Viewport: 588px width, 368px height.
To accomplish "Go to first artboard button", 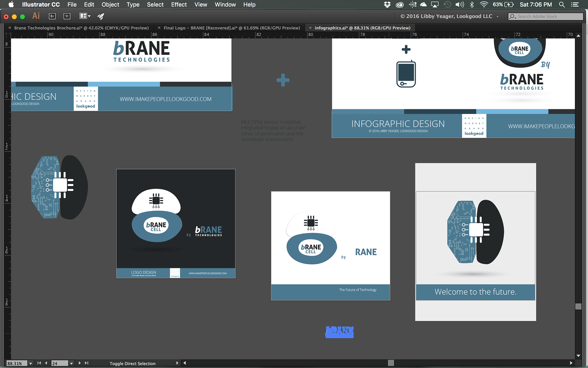I will (39, 363).
